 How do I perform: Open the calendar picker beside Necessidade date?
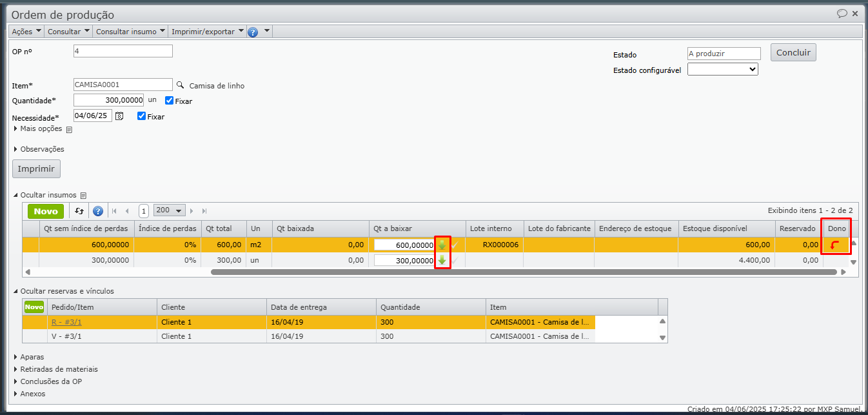click(x=119, y=116)
